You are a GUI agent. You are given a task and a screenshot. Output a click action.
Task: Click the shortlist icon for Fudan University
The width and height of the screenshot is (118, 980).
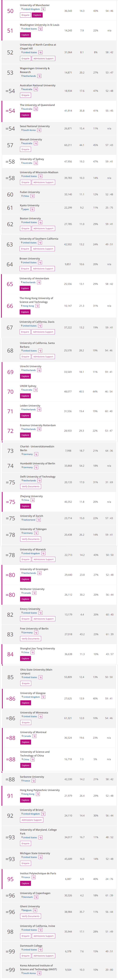pyautogui.click(x=32, y=196)
